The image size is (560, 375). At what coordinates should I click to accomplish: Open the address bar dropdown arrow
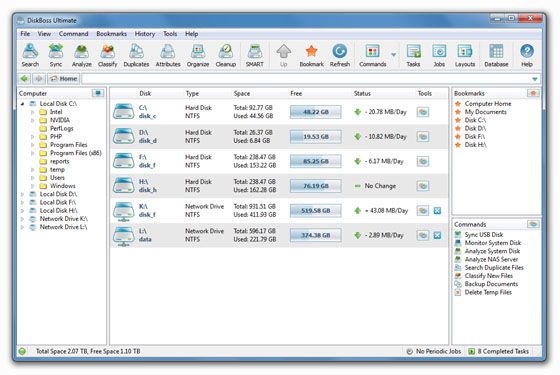click(535, 79)
